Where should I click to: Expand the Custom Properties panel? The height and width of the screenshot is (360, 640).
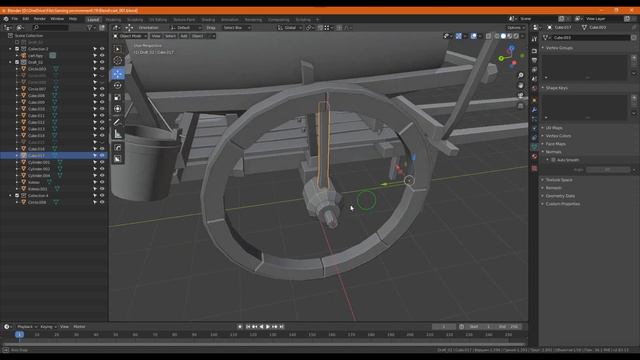coord(562,204)
